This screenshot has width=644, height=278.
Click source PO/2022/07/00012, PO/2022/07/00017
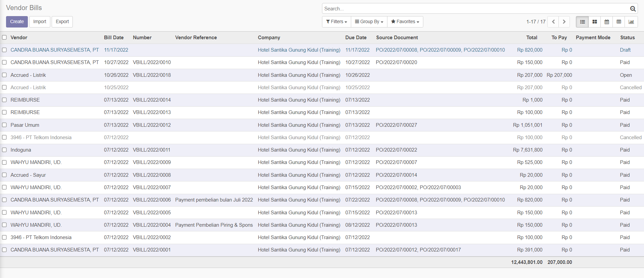click(x=418, y=250)
